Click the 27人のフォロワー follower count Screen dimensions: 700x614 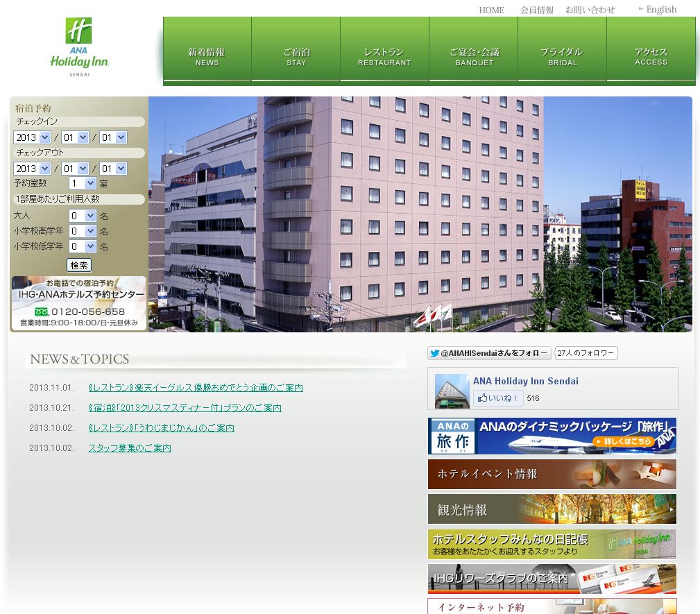click(586, 353)
